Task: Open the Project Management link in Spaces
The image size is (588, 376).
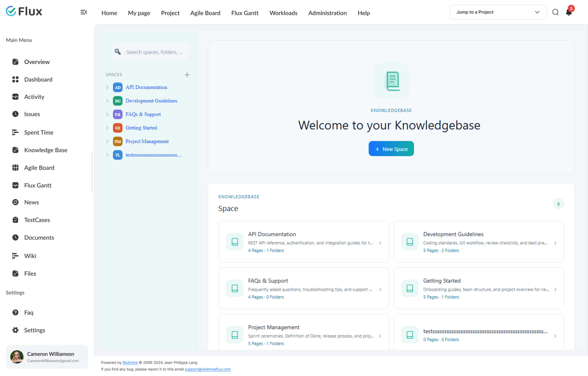Action: 147,141
